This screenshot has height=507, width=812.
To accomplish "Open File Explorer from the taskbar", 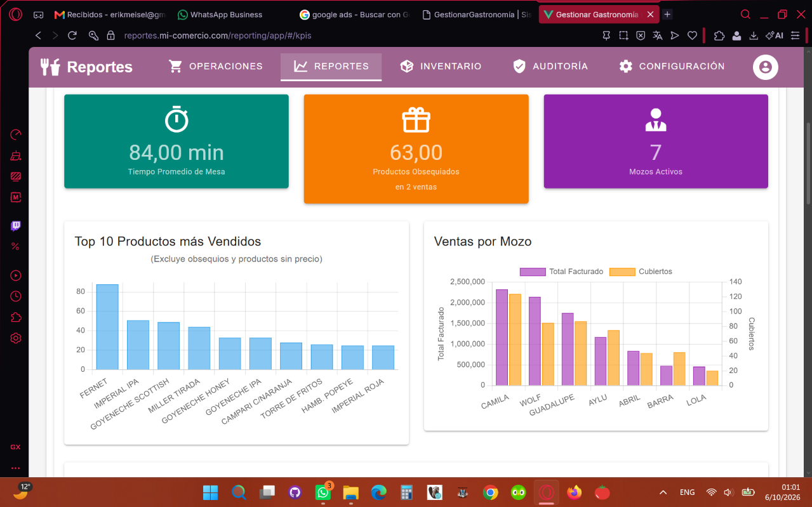I will [x=351, y=492].
